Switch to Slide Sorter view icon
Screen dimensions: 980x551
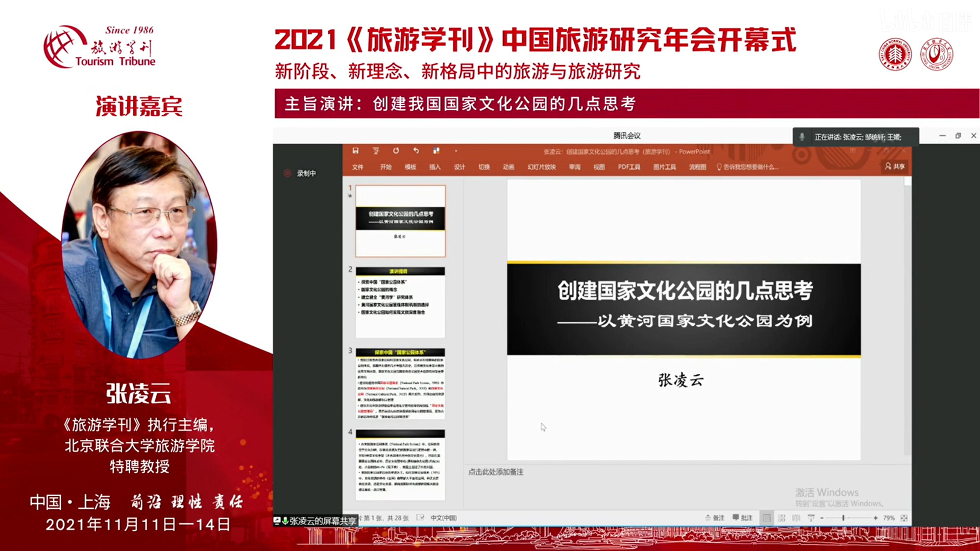(x=782, y=518)
